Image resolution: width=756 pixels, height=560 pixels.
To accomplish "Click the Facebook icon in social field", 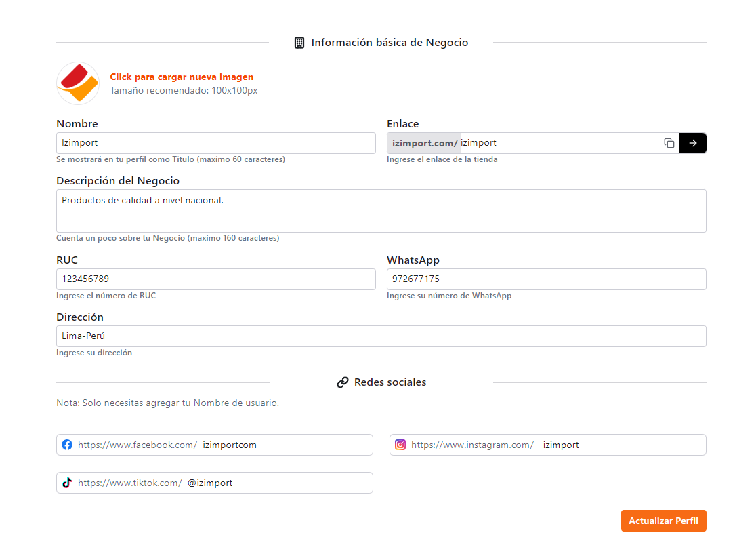I will (67, 445).
